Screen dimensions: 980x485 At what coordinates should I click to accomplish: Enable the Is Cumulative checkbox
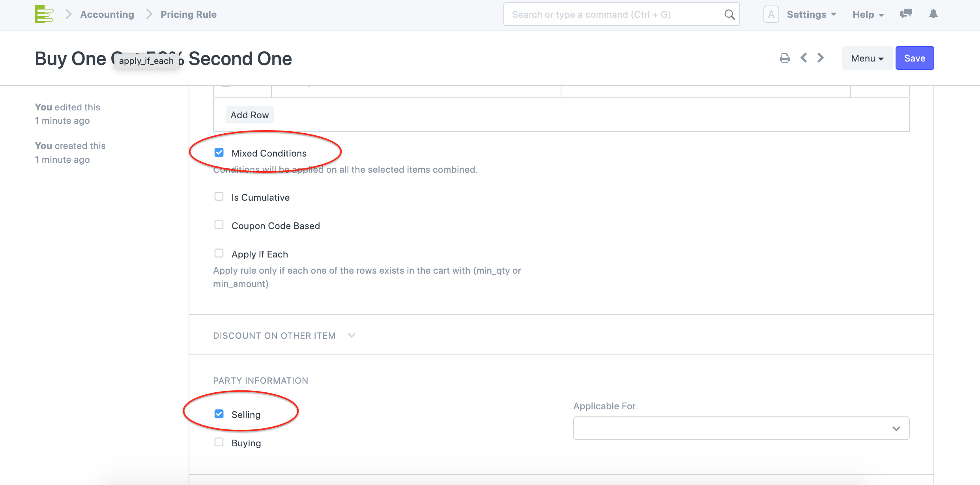pos(219,196)
